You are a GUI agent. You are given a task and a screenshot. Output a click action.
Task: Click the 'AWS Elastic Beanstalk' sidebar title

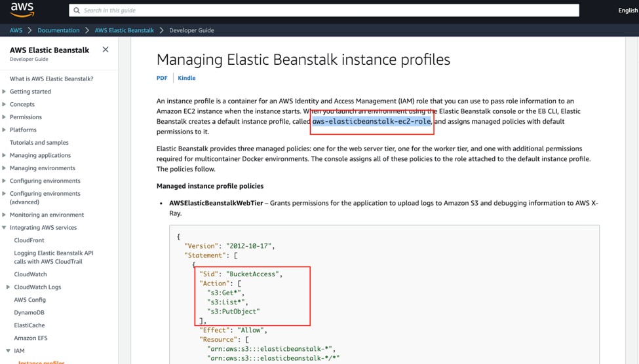[49, 50]
